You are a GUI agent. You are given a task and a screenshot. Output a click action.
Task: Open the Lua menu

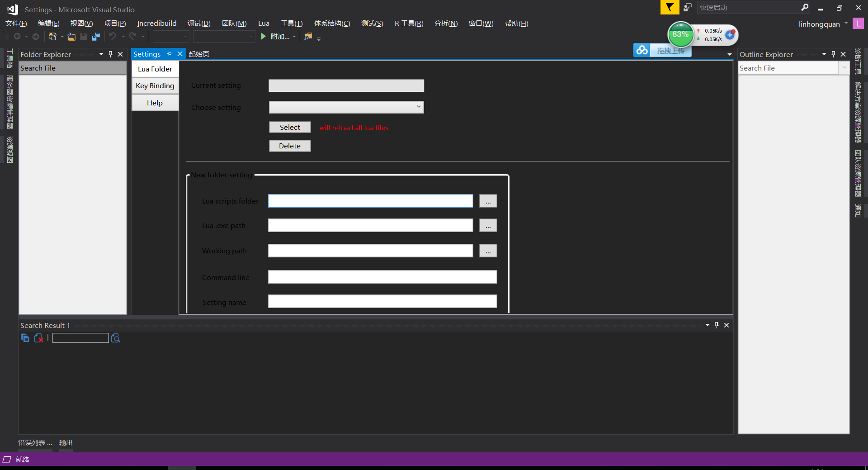tap(264, 24)
